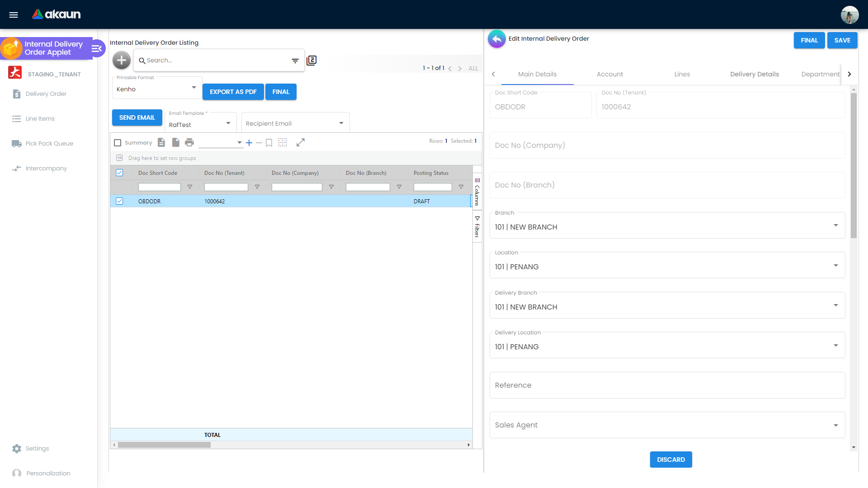Discard the delivery order changes
868x488 pixels.
point(671,460)
